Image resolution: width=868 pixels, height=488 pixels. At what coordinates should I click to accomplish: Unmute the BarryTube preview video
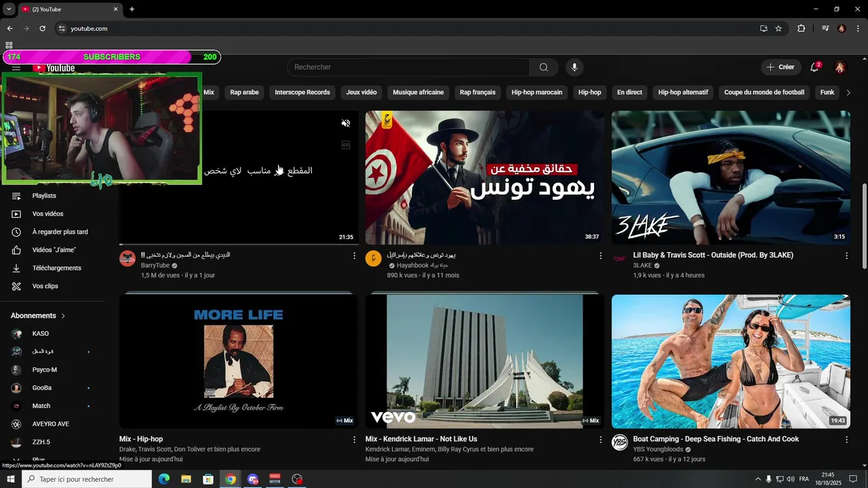[x=346, y=123]
